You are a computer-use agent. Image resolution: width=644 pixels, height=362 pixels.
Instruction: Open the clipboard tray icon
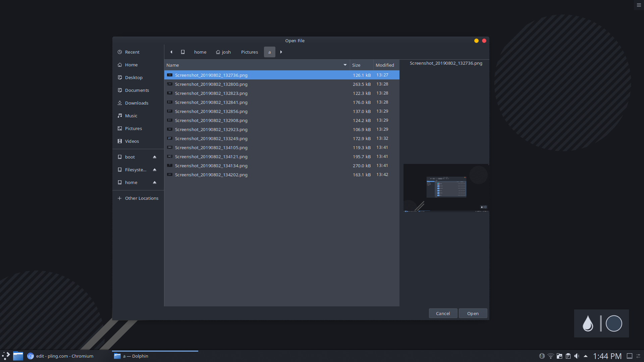[568, 356]
